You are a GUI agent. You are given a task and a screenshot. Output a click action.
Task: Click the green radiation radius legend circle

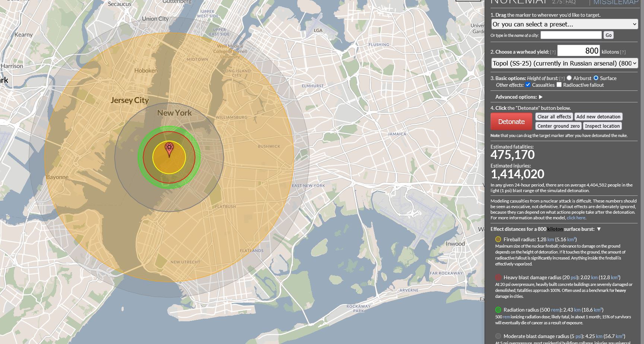click(498, 310)
